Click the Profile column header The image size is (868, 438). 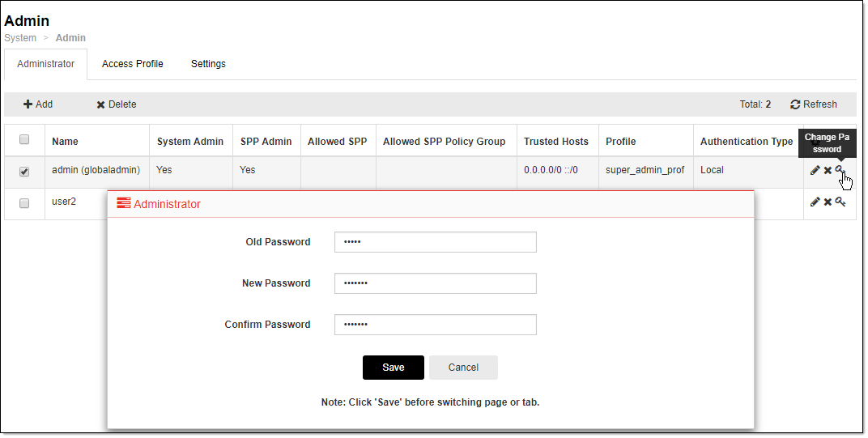coord(620,141)
